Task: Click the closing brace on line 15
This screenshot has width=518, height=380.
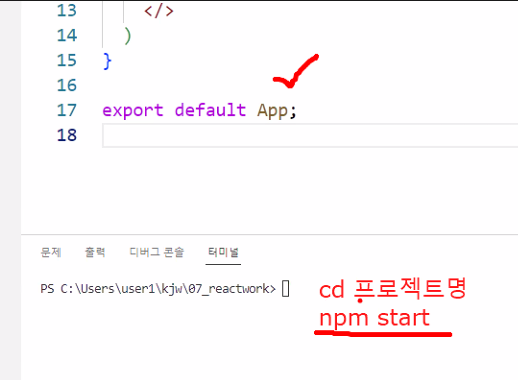Action: tap(107, 61)
